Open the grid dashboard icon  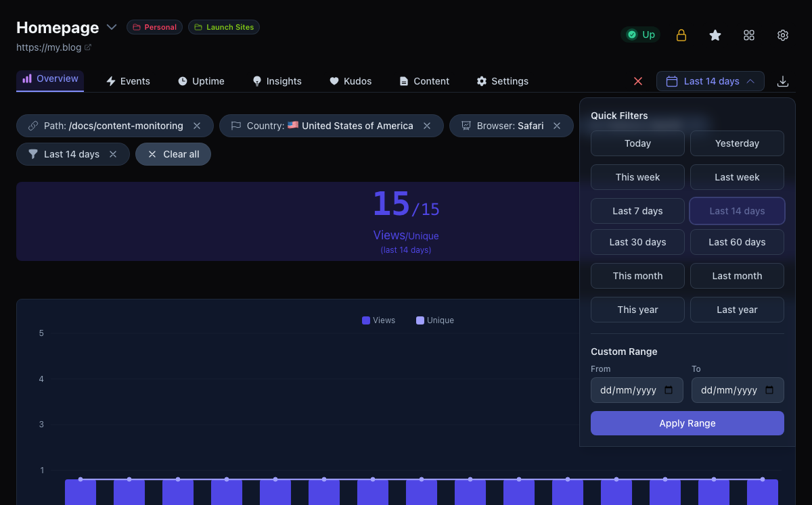[749, 35]
